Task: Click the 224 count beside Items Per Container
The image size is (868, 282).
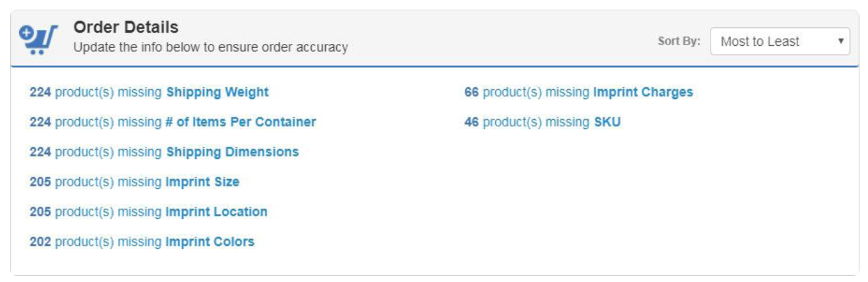Action: pos(40,122)
